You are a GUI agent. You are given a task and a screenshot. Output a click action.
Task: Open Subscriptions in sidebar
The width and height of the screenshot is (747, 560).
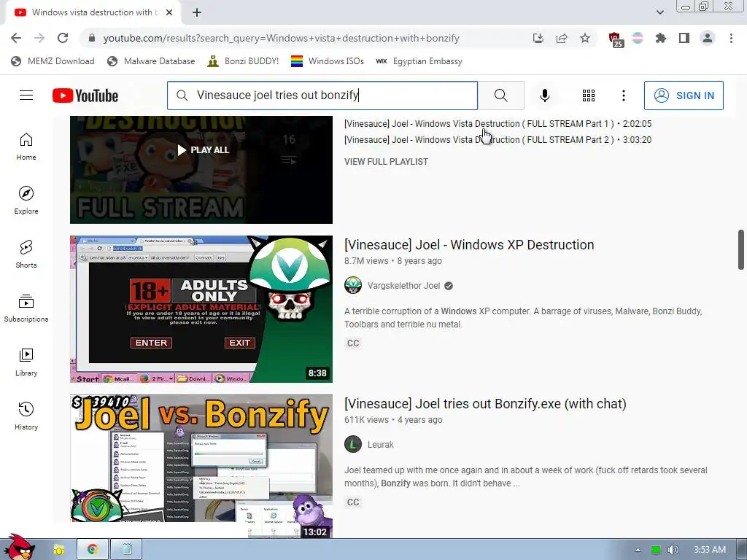[26, 308]
